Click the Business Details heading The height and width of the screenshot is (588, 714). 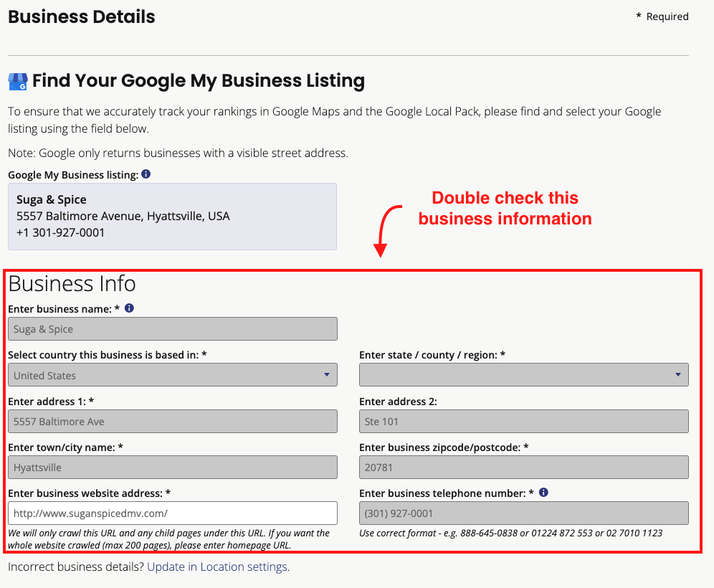click(82, 17)
